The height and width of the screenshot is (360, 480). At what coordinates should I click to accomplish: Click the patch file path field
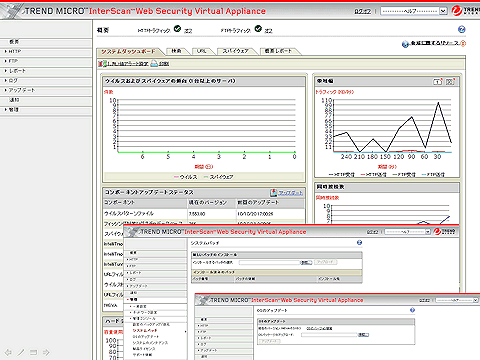point(269,263)
